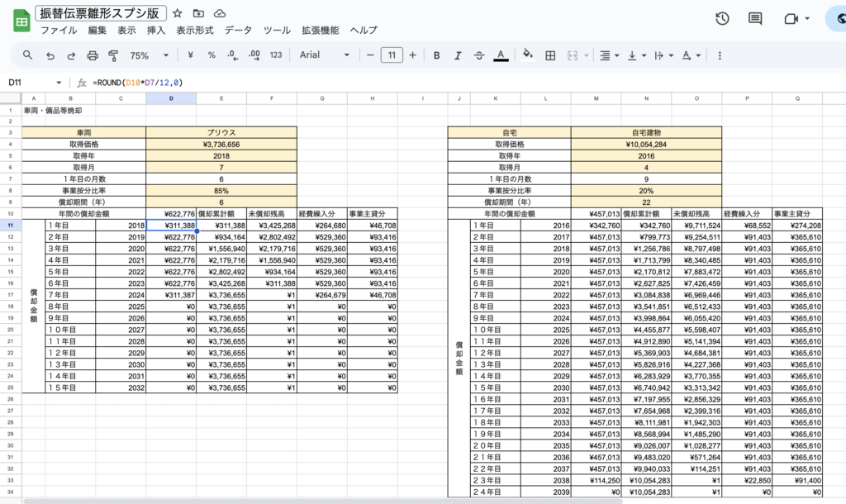
Task: Select the paint format roller tool
Action: (113, 55)
